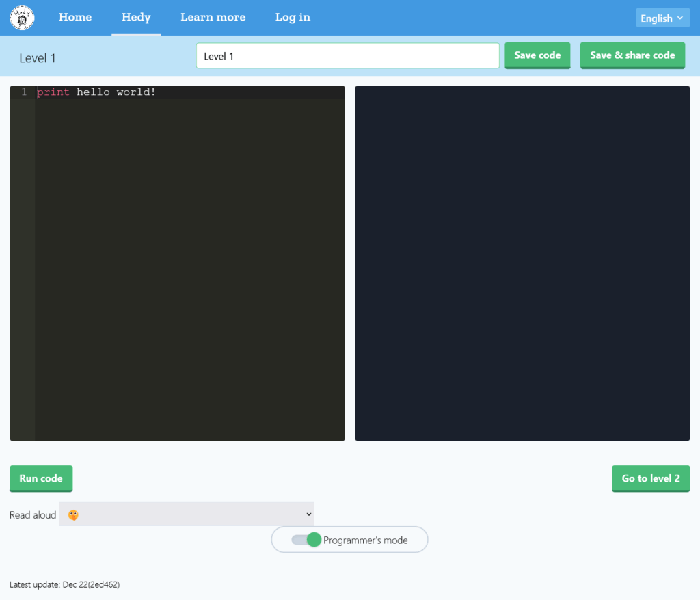Click inside the dark output panel
This screenshot has height=600, width=700.
[522, 263]
